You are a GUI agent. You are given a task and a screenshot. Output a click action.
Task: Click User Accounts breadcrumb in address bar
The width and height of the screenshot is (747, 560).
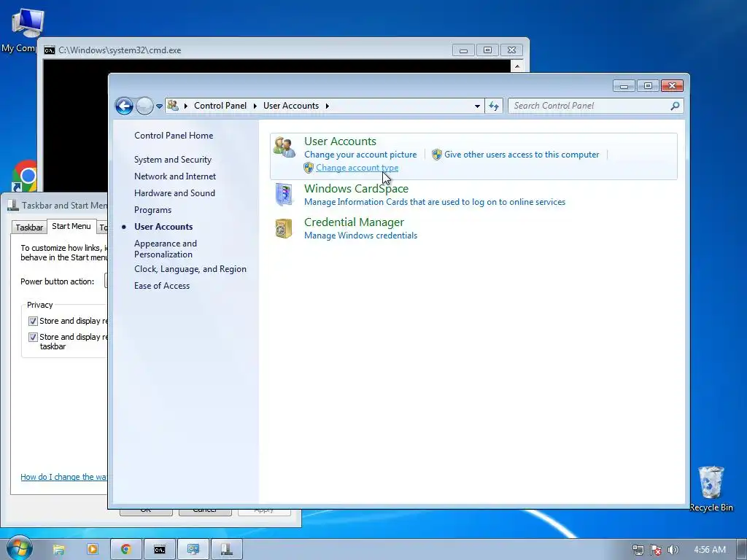point(290,106)
